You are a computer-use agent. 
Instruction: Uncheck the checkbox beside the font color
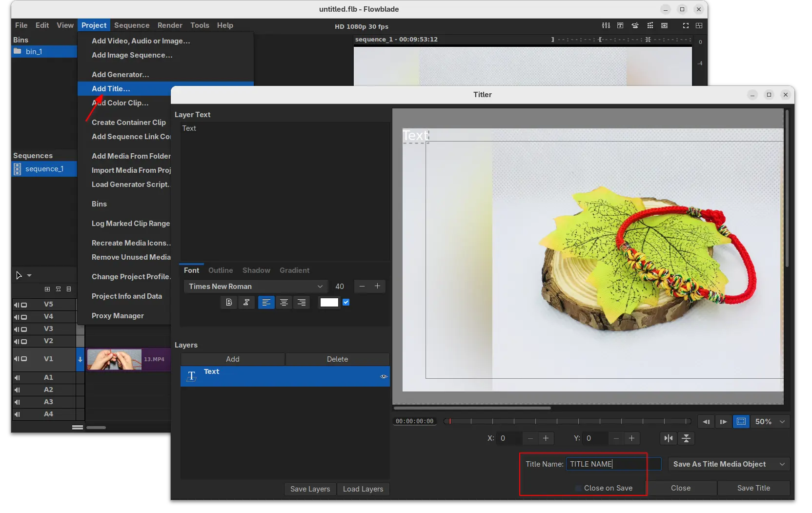[x=346, y=303]
